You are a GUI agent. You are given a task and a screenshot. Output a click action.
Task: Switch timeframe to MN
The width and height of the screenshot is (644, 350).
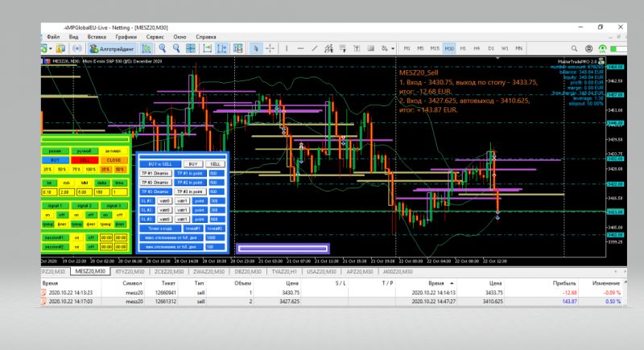[519, 48]
